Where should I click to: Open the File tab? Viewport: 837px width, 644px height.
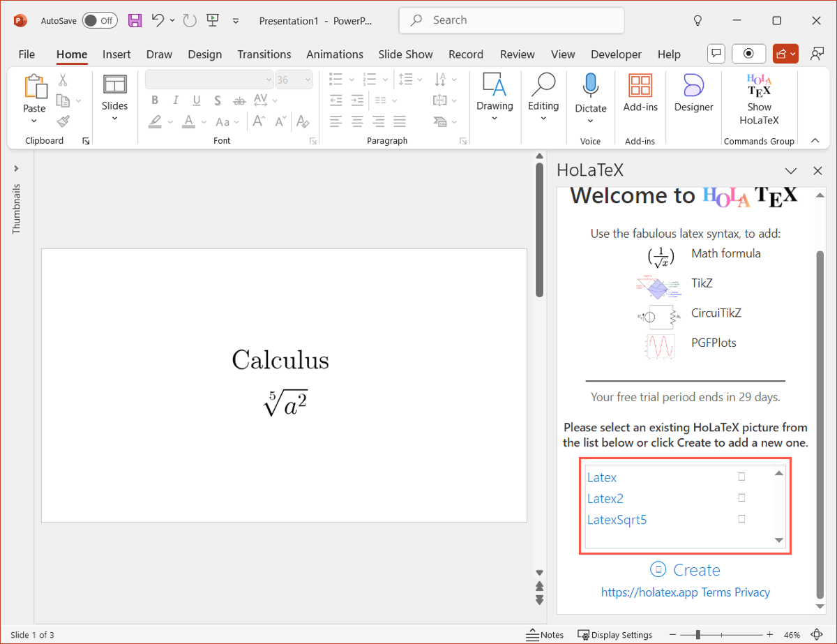[27, 54]
